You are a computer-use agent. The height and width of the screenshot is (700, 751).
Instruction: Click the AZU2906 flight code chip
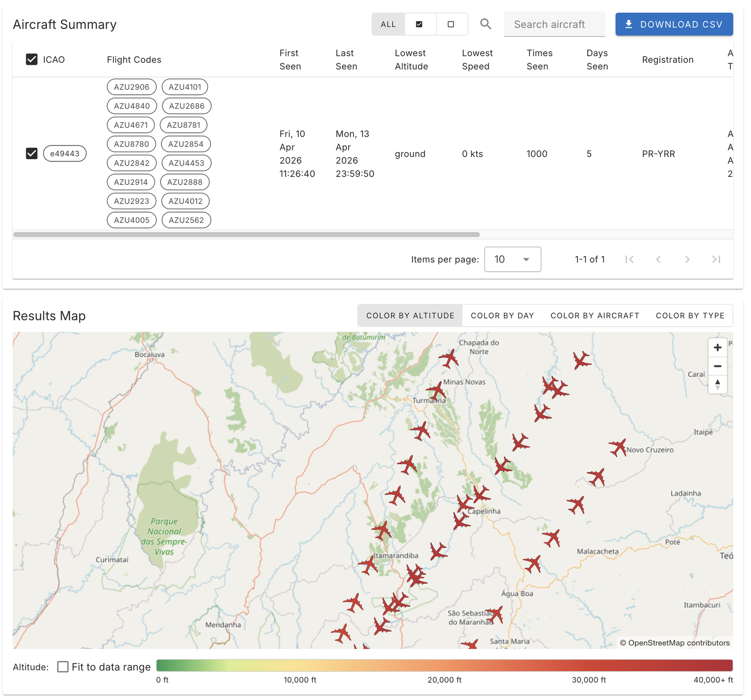(x=131, y=87)
